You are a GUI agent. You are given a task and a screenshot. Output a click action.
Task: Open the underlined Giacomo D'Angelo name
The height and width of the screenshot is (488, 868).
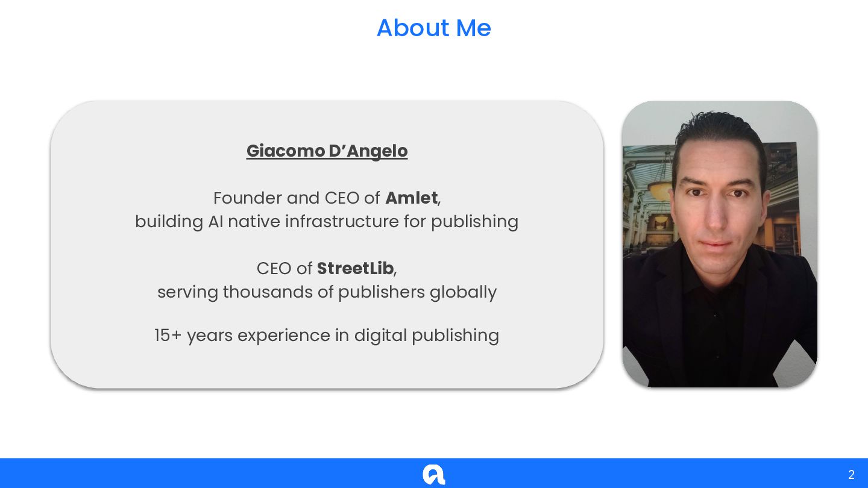(x=327, y=151)
